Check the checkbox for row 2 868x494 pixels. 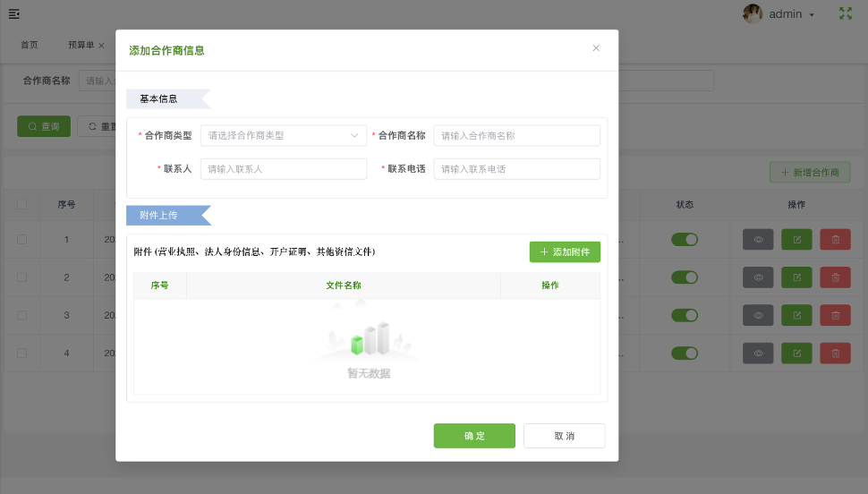[x=22, y=277]
